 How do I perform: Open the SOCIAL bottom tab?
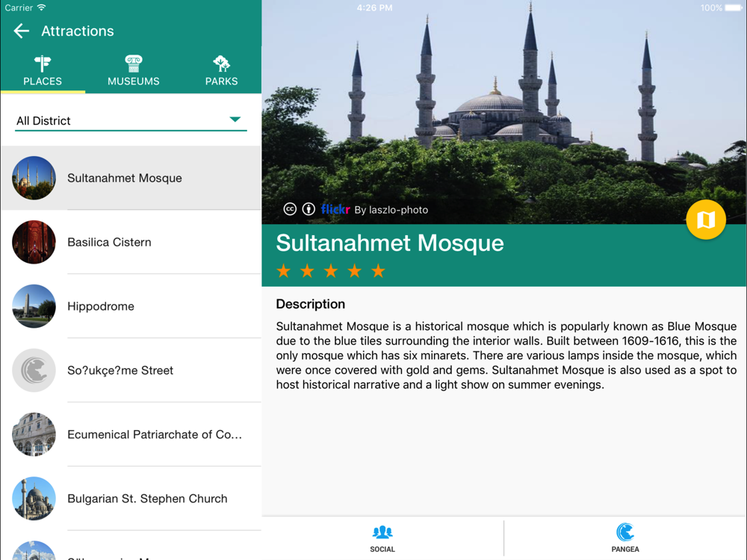click(382, 538)
